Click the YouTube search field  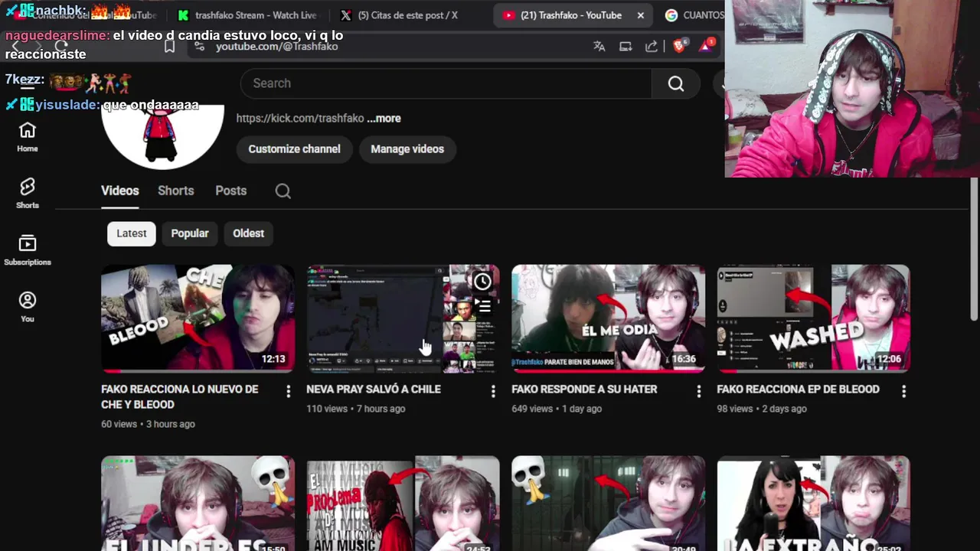tap(446, 83)
